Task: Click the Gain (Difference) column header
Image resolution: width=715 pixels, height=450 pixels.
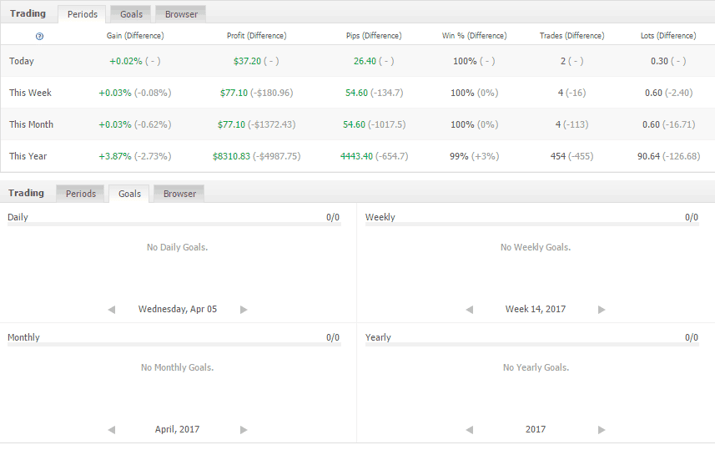Action: pyautogui.click(x=135, y=36)
